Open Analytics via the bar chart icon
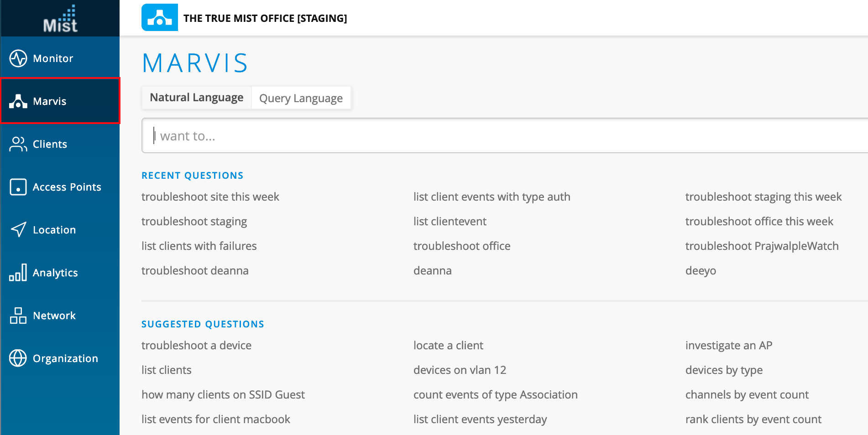 [x=18, y=273]
